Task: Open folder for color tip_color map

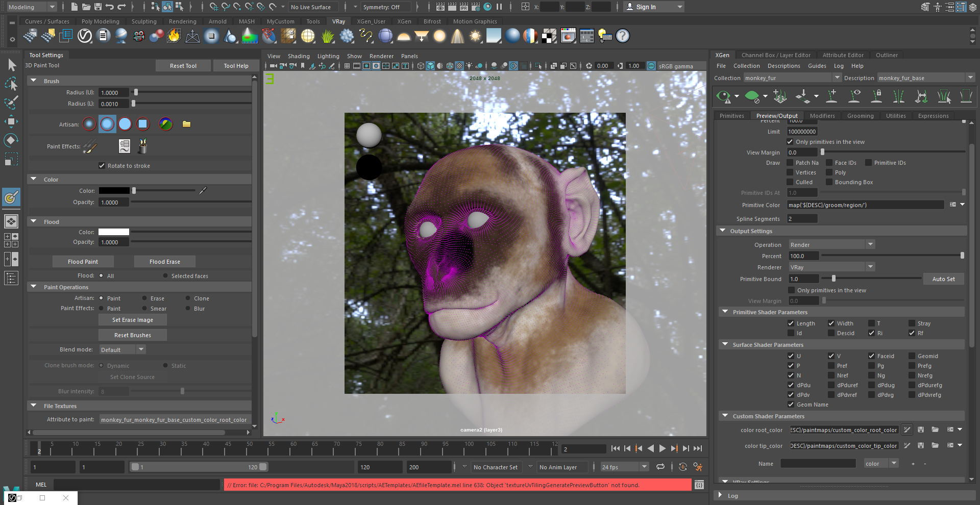Action: [935, 445]
